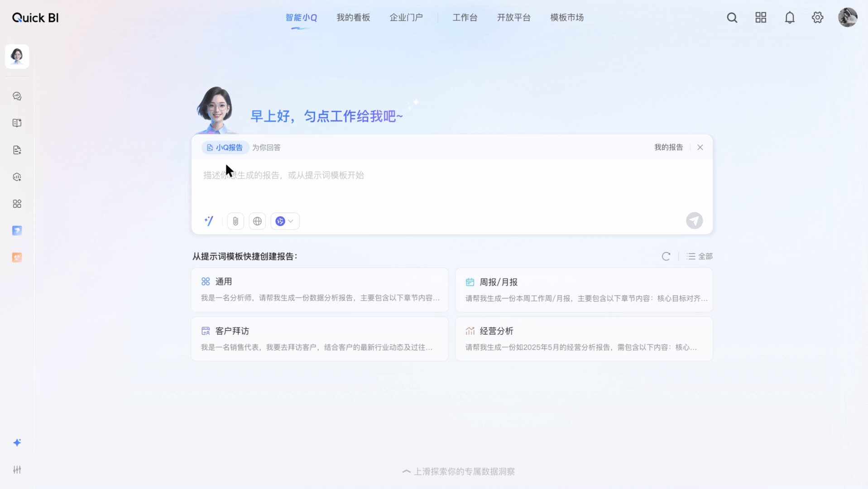This screenshot has width=868, height=489.
Task: Open the data insight chart sidebar icon
Action: click(17, 177)
